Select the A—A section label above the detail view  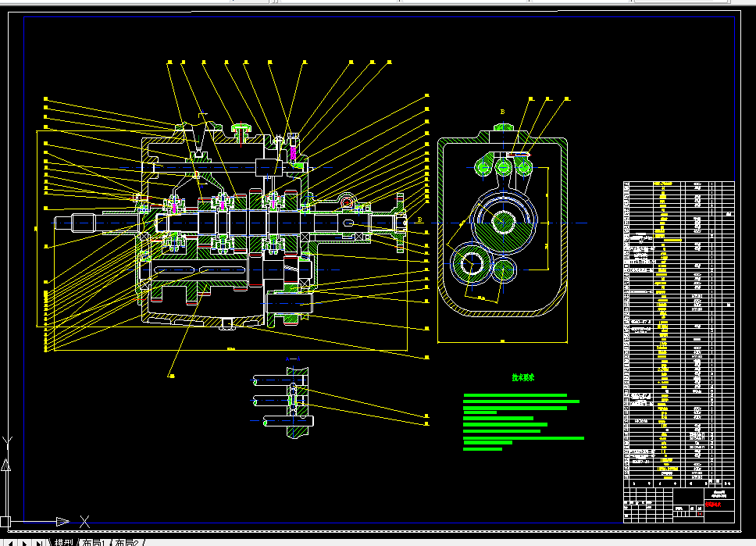(x=293, y=359)
